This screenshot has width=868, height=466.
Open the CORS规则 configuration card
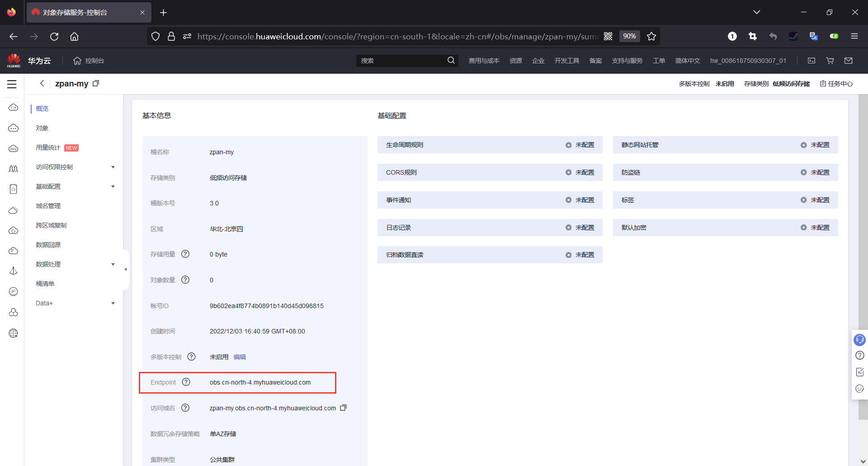pos(490,172)
